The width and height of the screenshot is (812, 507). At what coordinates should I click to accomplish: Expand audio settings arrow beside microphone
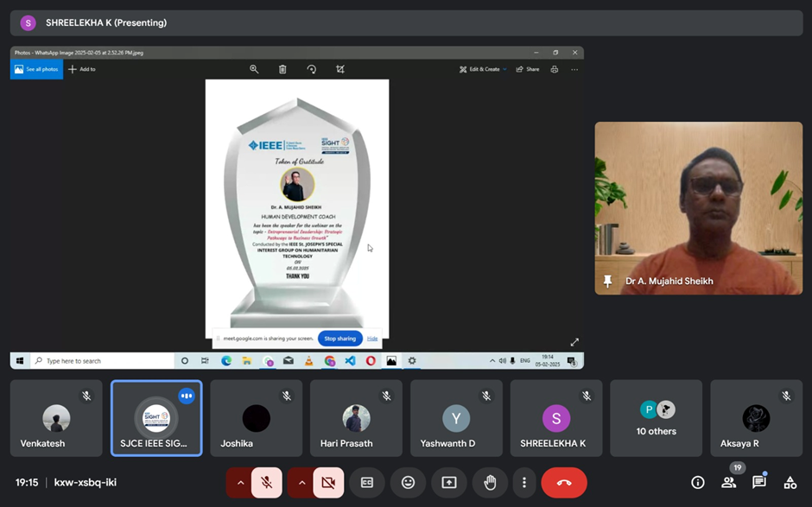coord(240,483)
